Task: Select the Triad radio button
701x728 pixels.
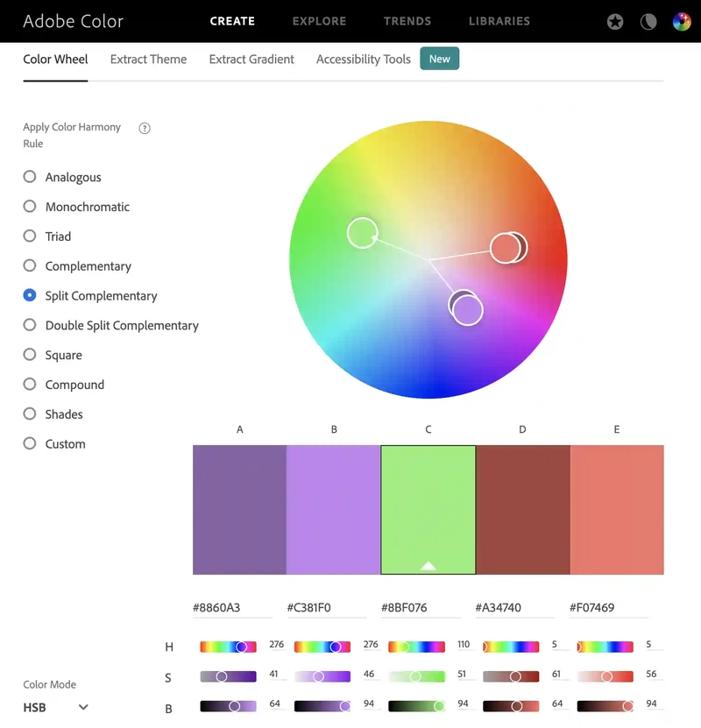Action: point(30,236)
